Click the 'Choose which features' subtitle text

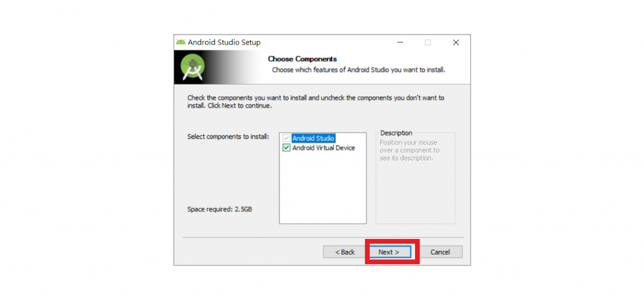pyautogui.click(x=358, y=70)
